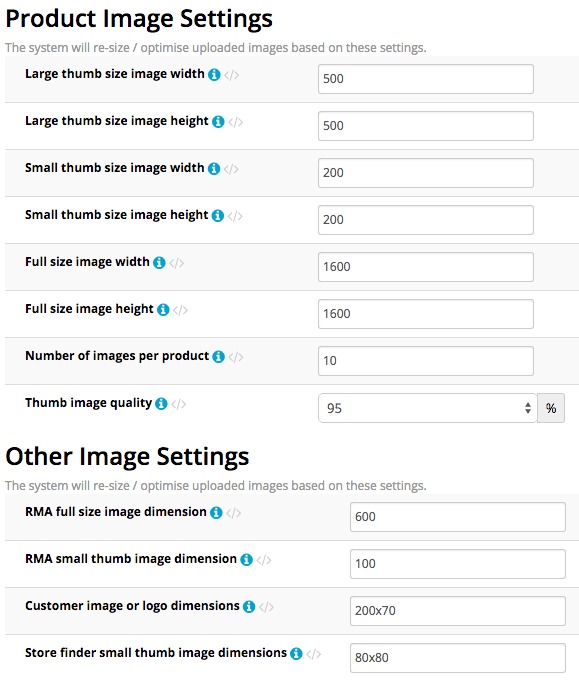
Task: Click info icon next to Number of images per product
Action: [218, 357]
